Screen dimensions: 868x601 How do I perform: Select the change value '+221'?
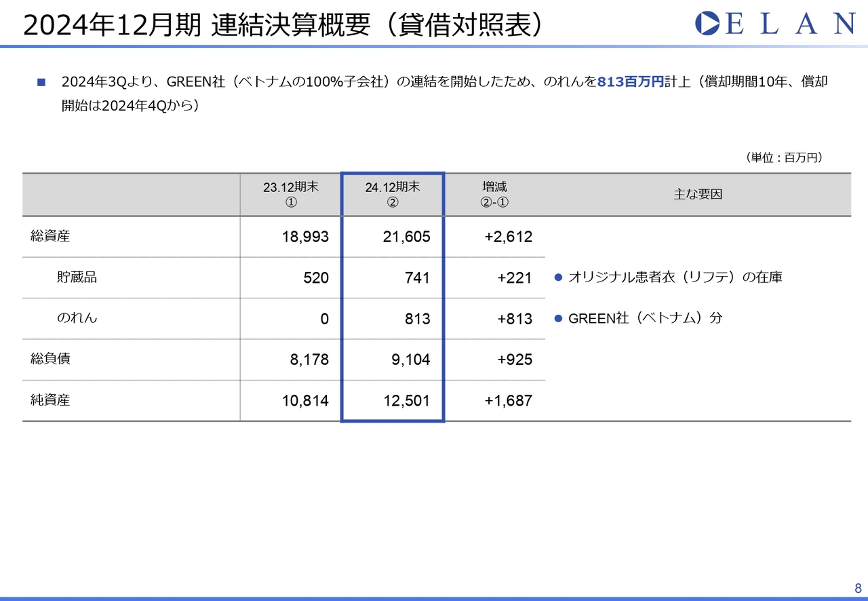[515, 278]
